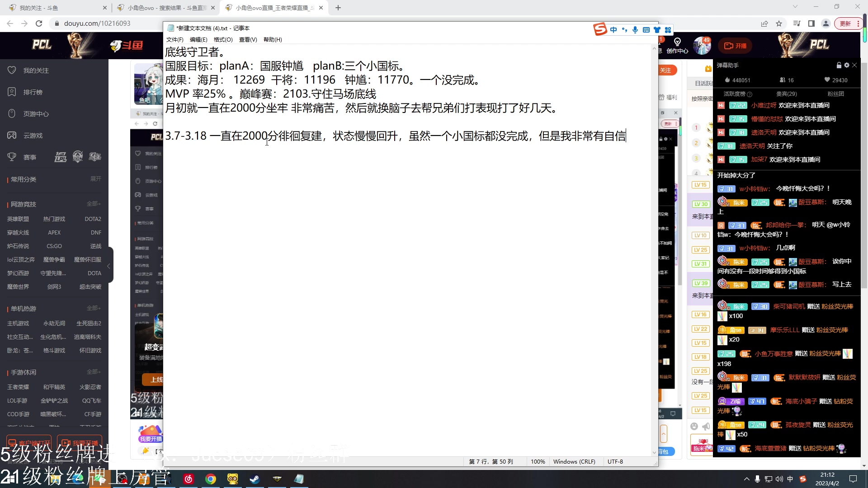The width and height of the screenshot is (868, 488).
Task: Show hidden system tray icons
Action: click(x=746, y=479)
